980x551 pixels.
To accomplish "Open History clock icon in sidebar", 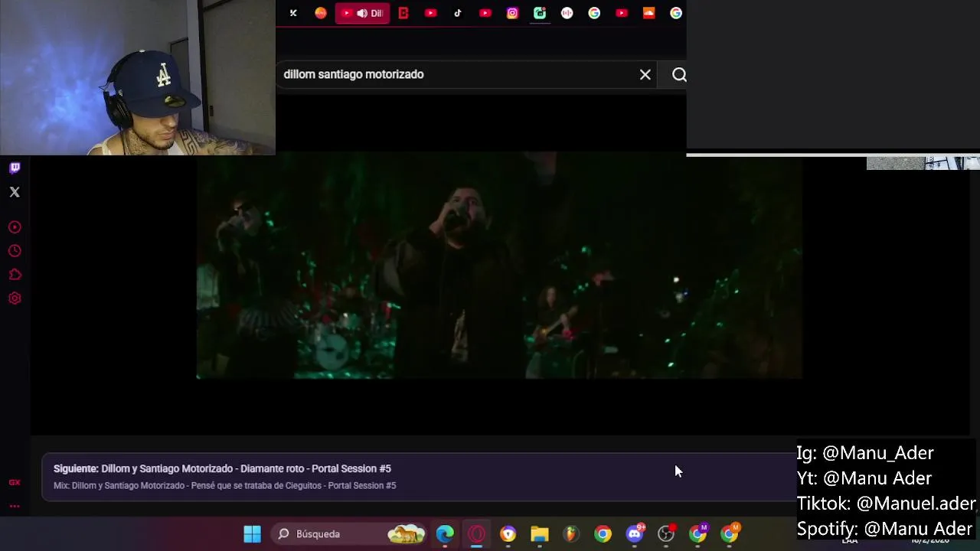I will (x=15, y=251).
